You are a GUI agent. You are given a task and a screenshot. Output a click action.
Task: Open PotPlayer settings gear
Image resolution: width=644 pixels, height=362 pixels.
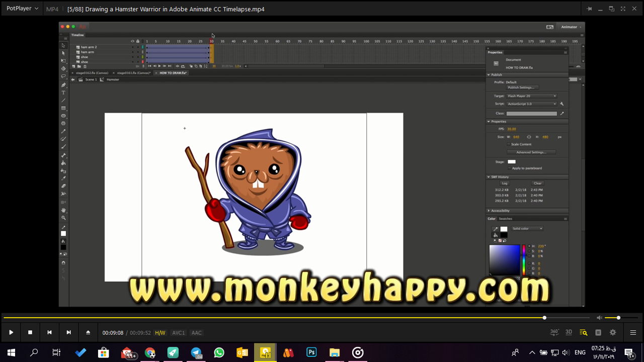pos(613,332)
